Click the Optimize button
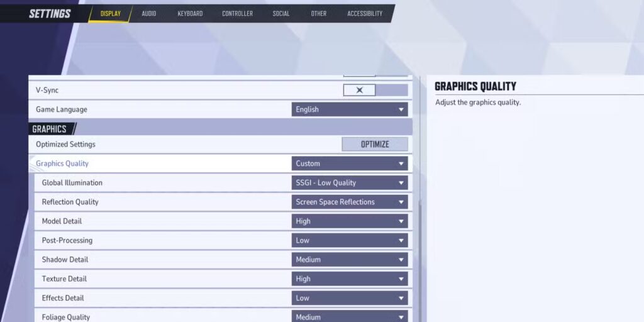The width and height of the screenshot is (644, 322). [375, 144]
